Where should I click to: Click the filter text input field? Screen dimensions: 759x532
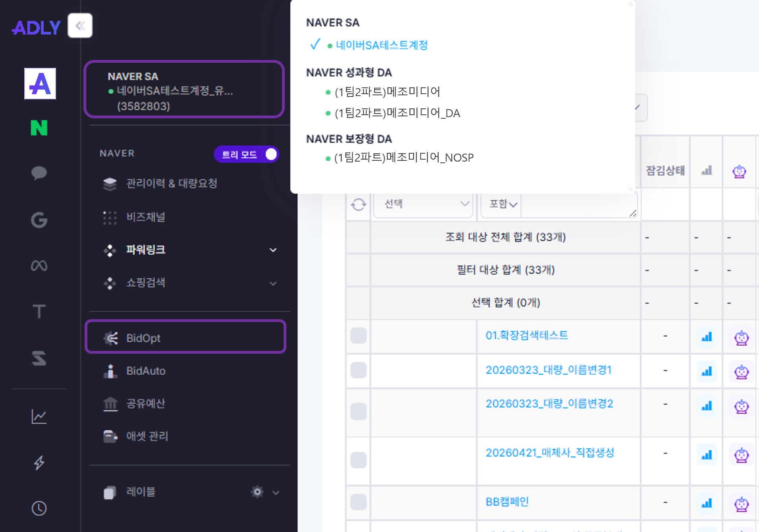579,204
